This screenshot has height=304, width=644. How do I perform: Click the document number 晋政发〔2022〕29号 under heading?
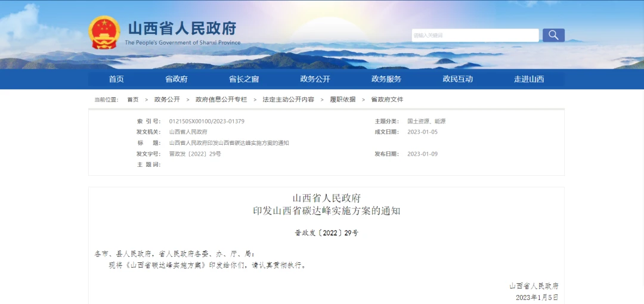click(x=326, y=233)
